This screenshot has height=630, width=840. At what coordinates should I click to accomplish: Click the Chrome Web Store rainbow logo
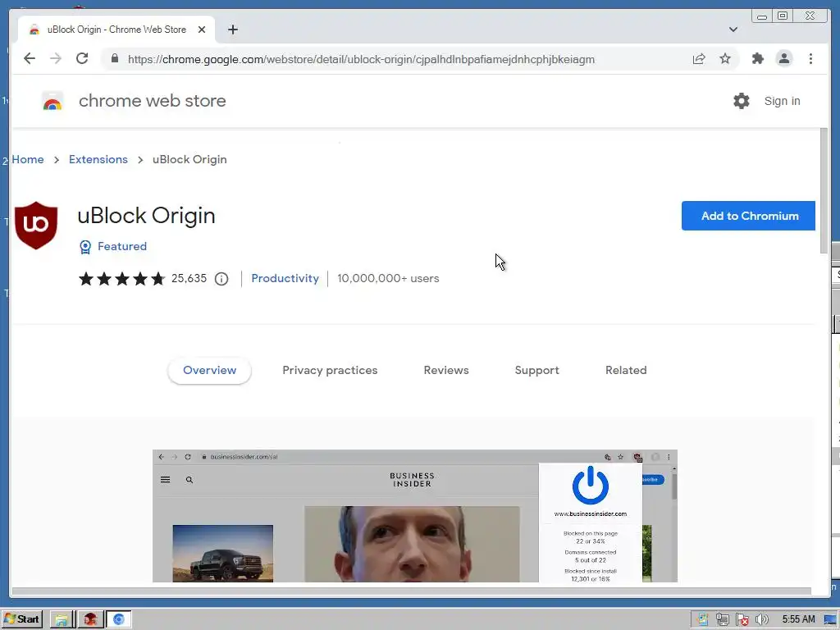pyautogui.click(x=52, y=101)
